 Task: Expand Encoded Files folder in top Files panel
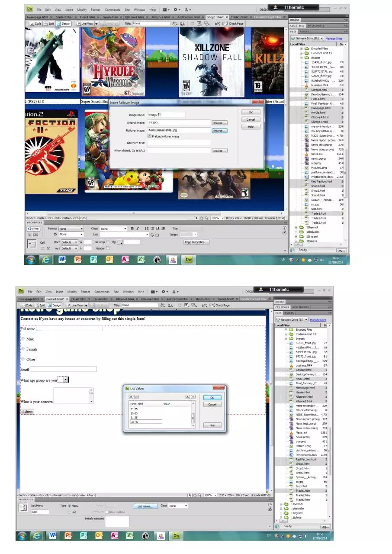point(301,48)
